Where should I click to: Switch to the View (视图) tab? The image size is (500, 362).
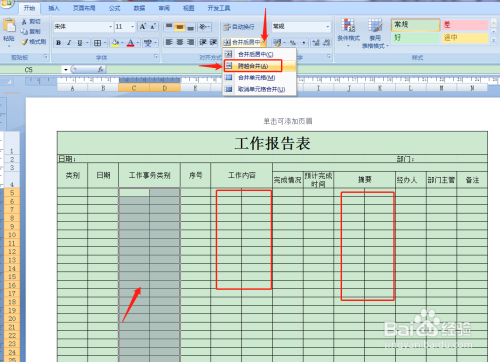(188, 8)
